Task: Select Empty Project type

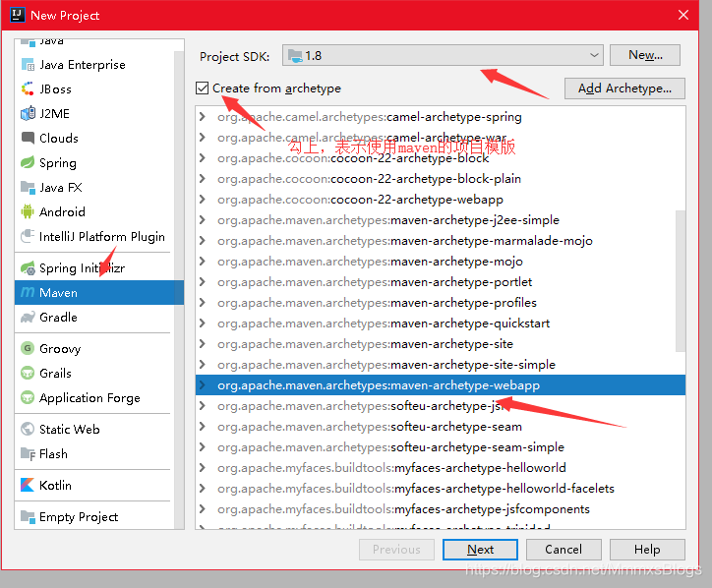Action: [94, 517]
